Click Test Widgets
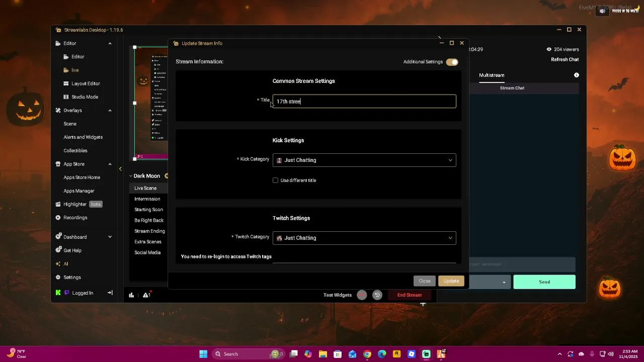Viewport: 644px width, 362px height. [x=338, y=295]
